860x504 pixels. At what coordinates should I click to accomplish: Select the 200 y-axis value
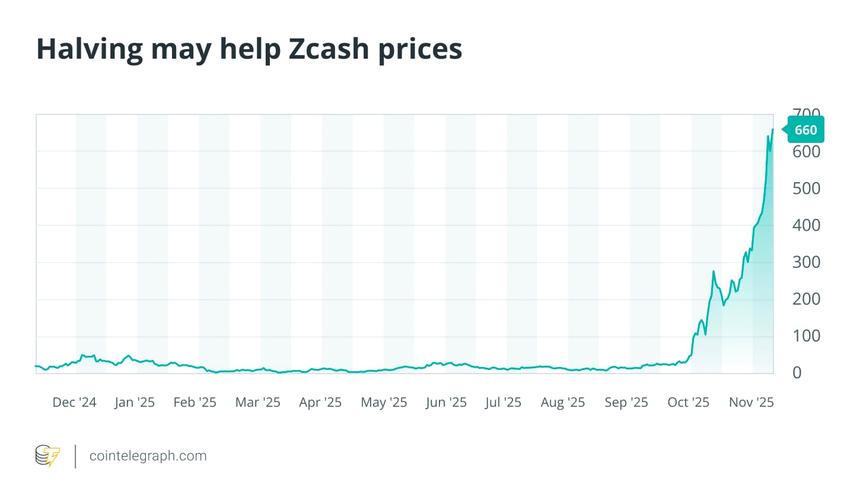806,299
